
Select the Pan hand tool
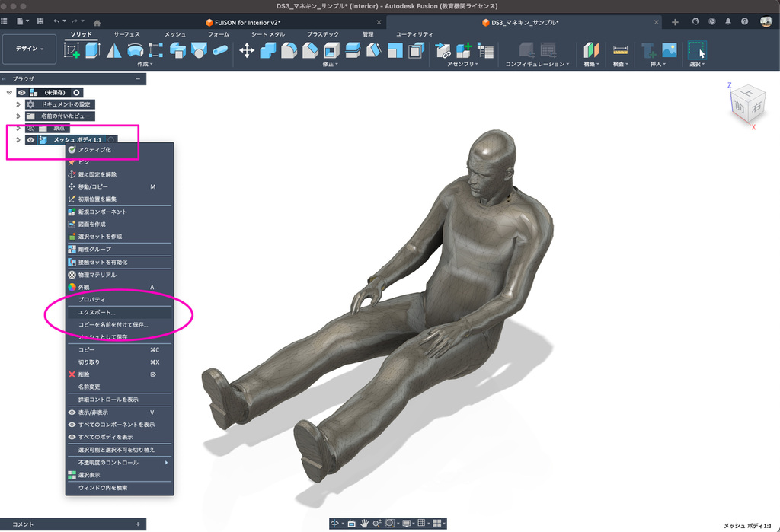point(365,524)
